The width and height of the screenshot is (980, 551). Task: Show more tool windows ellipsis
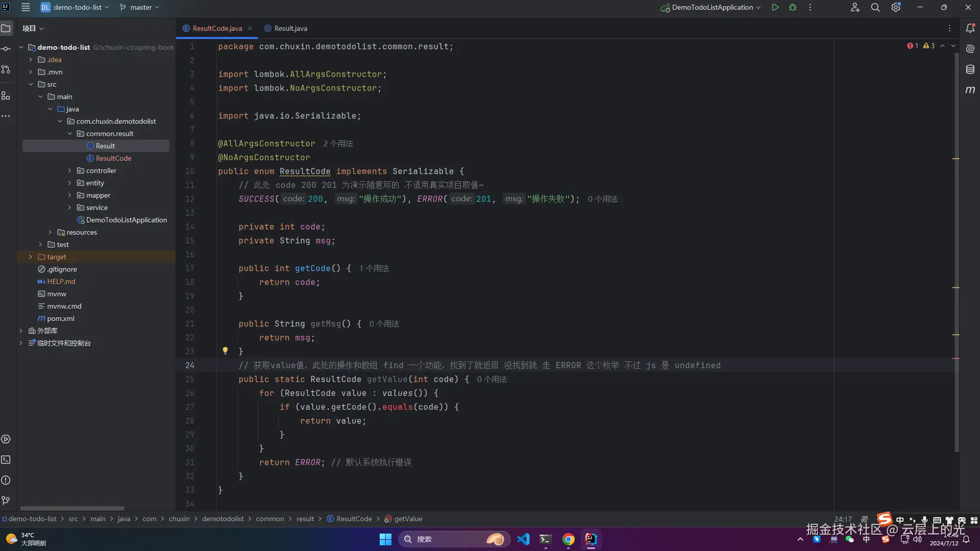6,117
